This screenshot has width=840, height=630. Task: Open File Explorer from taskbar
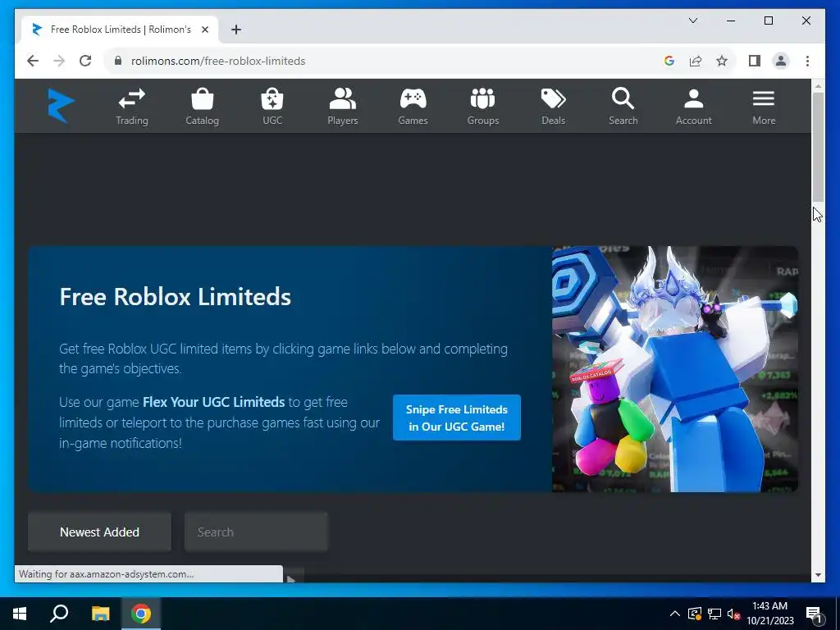(100, 614)
